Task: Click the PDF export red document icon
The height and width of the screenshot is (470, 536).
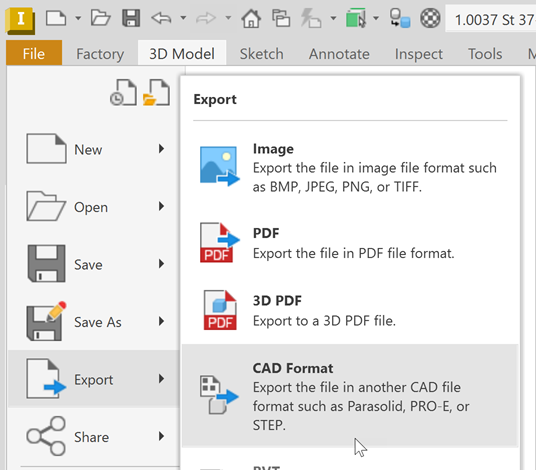Action: (x=220, y=242)
